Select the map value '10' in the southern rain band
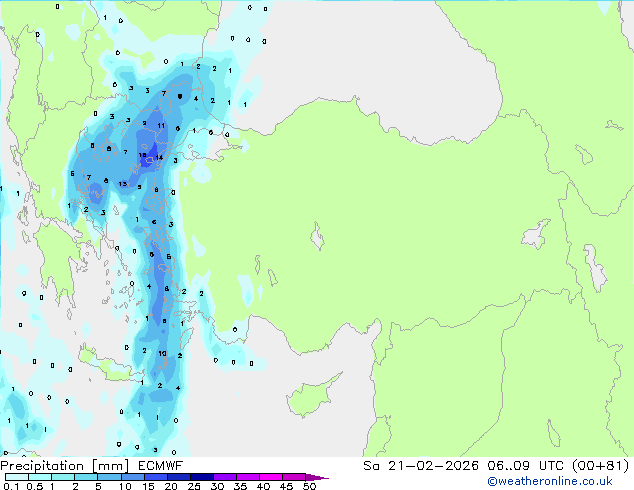 pos(162,353)
